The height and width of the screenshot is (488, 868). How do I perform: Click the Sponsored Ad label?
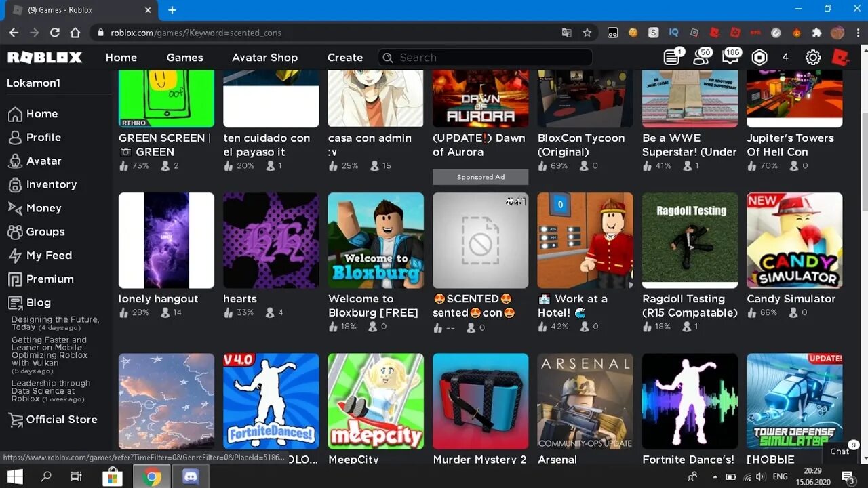tap(480, 177)
